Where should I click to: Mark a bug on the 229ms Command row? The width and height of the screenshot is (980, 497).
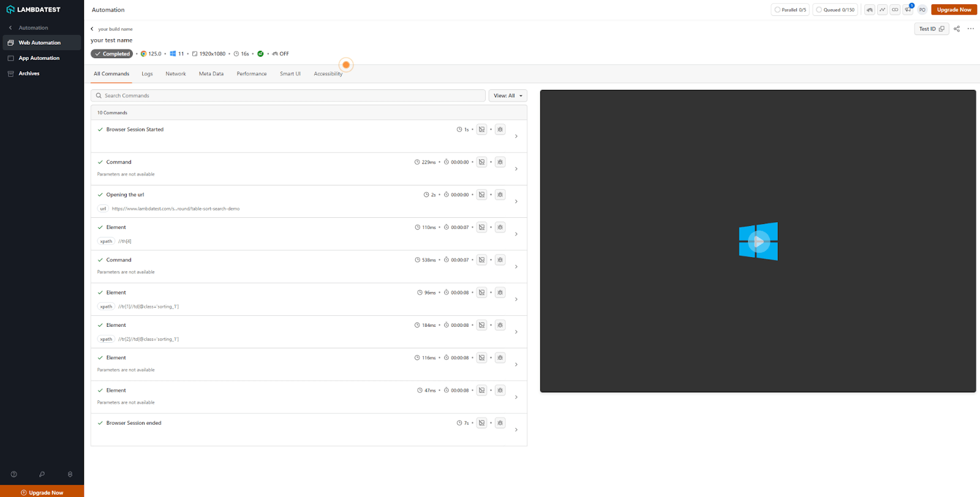(500, 162)
